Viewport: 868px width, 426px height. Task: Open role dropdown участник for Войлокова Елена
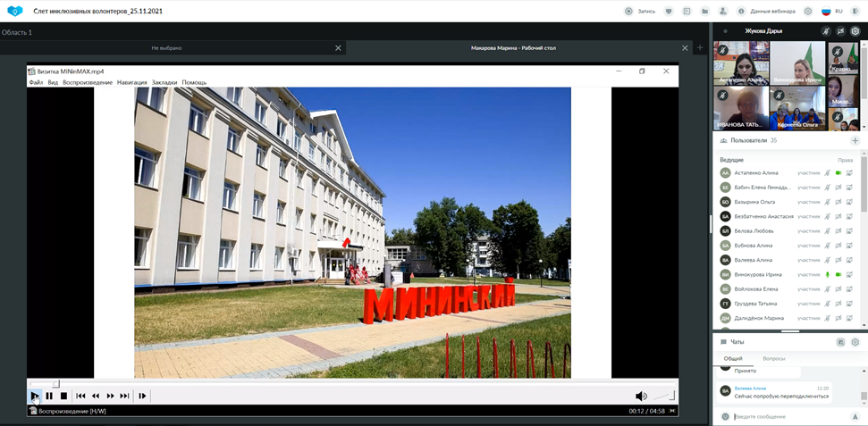click(808, 288)
